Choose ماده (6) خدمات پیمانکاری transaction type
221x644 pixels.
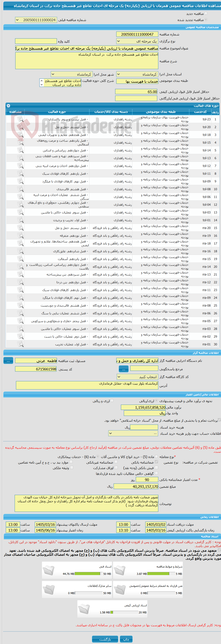coord(98,457)
